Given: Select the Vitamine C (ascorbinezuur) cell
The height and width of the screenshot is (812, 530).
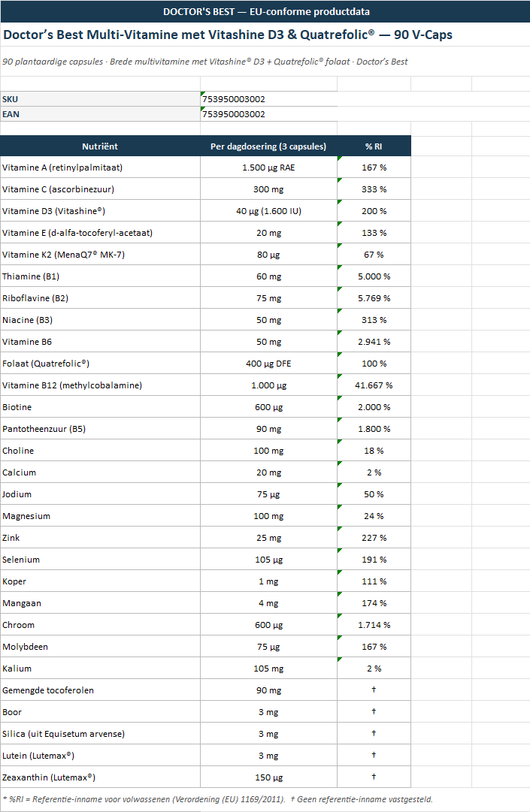Looking at the screenshot, I should (x=100, y=189).
